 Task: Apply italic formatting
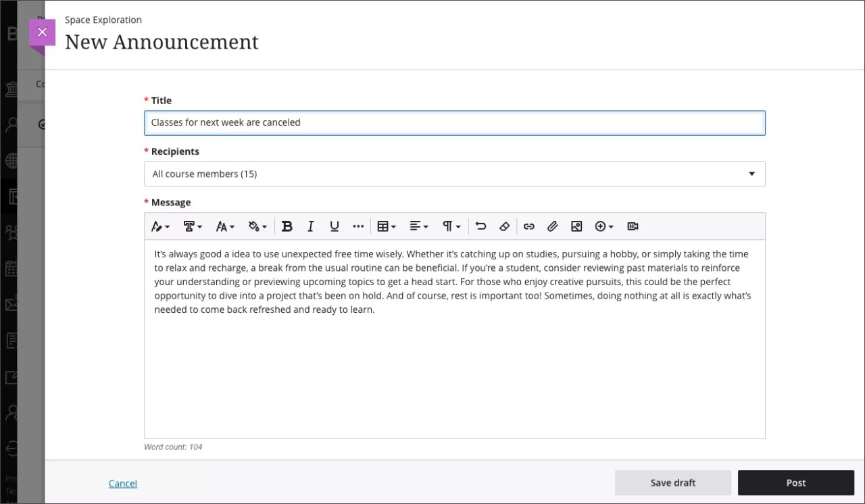310,226
